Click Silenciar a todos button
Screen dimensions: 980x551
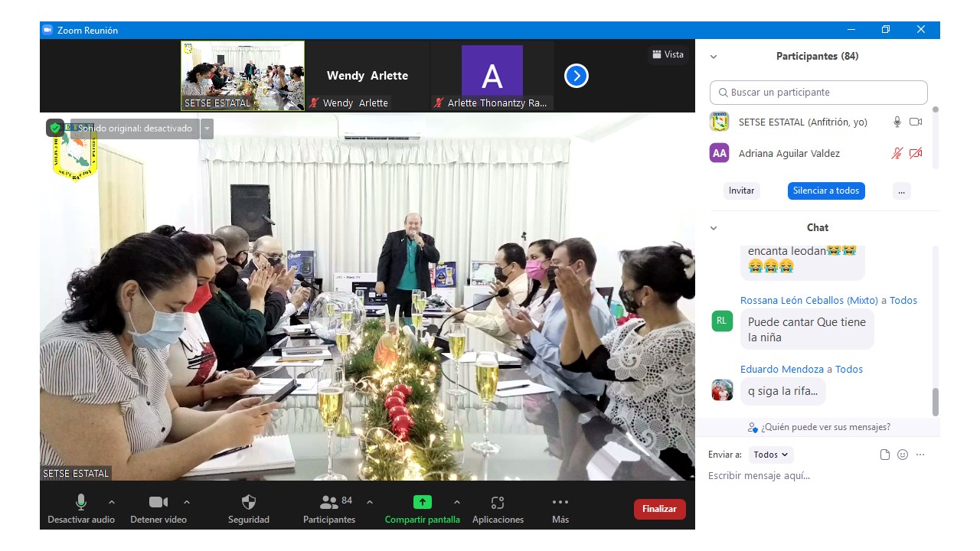coord(826,191)
